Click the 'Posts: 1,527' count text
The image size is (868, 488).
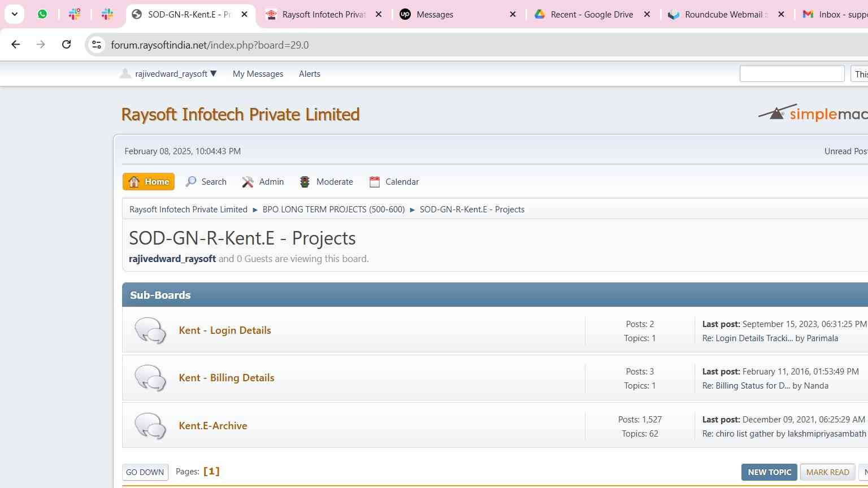point(640,420)
